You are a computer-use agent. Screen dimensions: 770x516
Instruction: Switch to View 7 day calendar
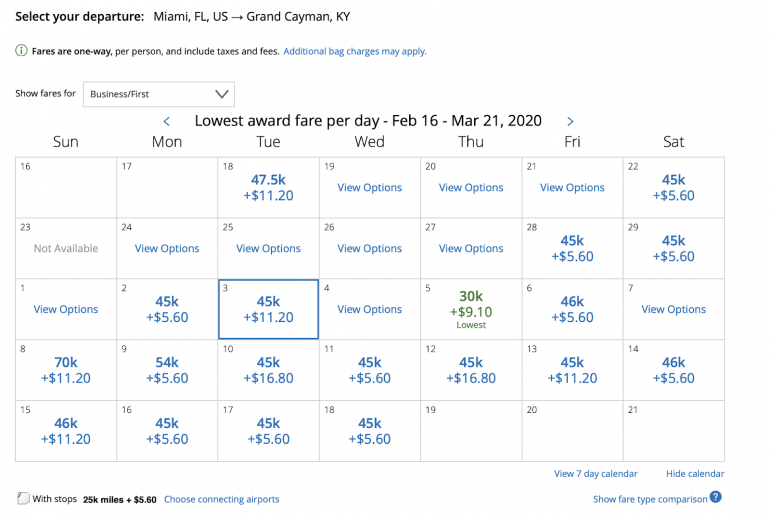coord(595,474)
